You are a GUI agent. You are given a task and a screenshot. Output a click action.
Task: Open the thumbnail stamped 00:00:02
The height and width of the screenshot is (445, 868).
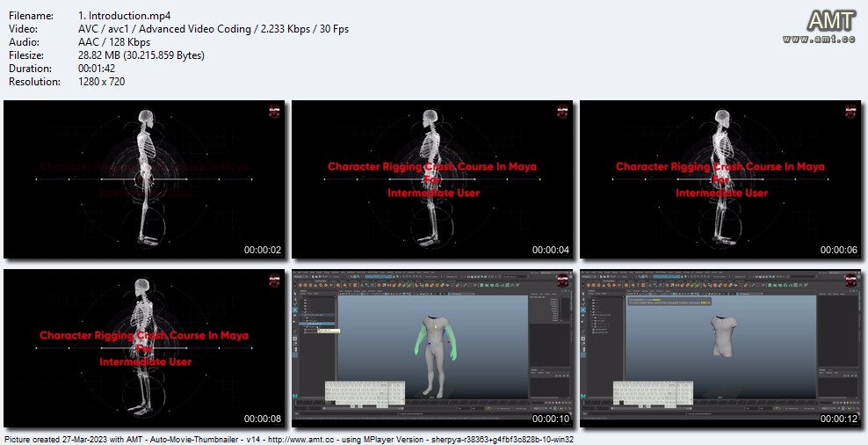[x=144, y=179]
